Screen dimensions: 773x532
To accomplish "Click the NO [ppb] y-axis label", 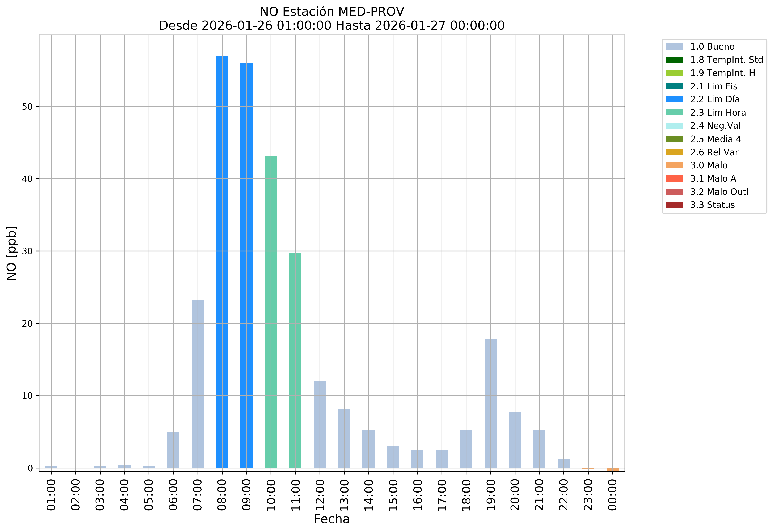I will [12, 253].
